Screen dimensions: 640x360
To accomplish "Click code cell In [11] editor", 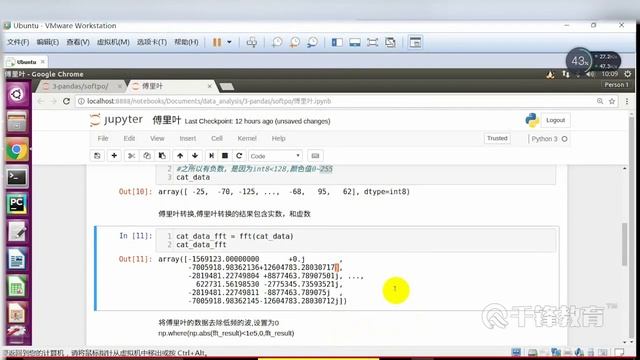I will [355, 240].
